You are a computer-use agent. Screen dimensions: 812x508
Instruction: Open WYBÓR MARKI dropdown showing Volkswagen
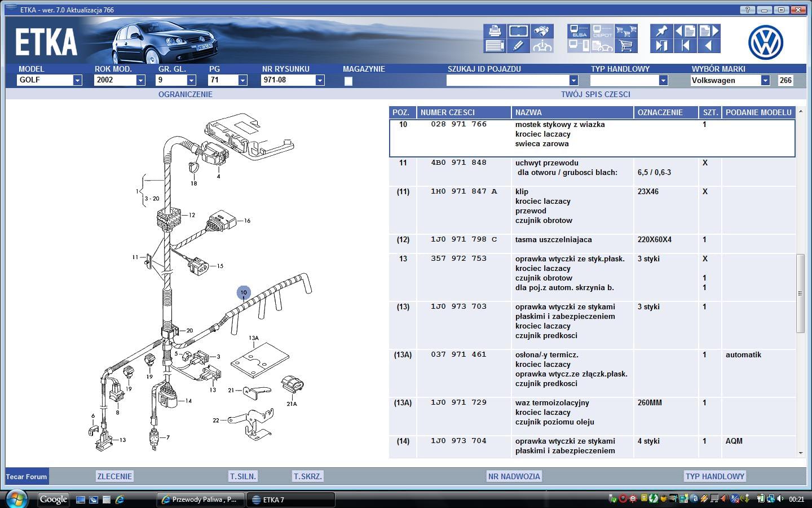click(765, 80)
